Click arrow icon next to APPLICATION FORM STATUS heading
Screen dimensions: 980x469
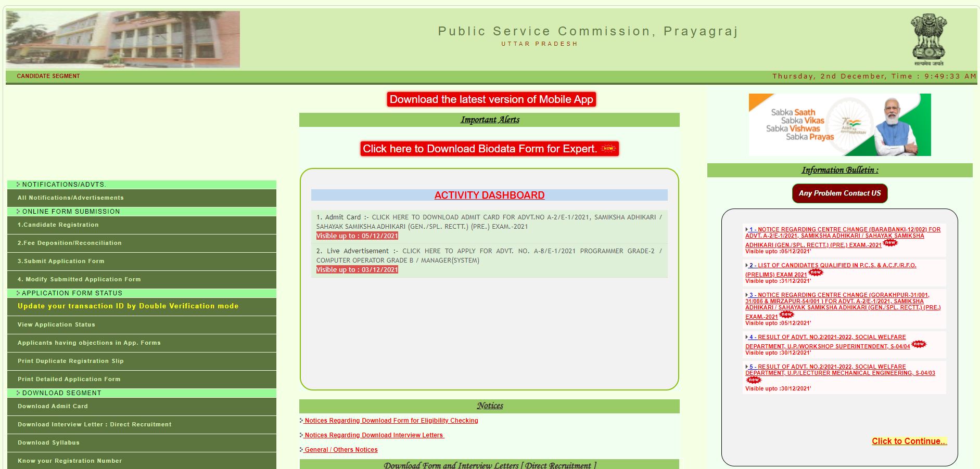(18, 293)
